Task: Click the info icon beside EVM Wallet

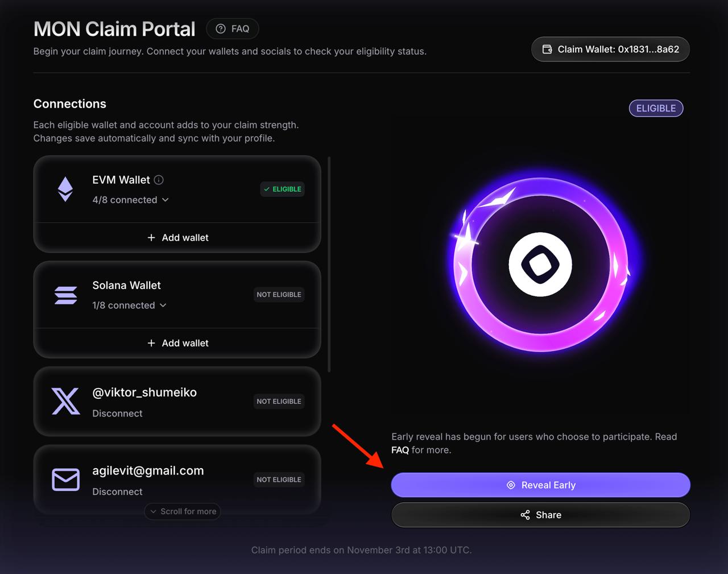Action: point(159,180)
